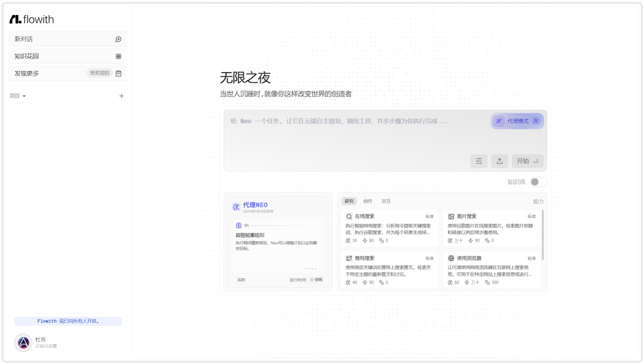644x364 pixels.
Task: Click the brain icon above 超智能重规划
Action: [x=239, y=226]
